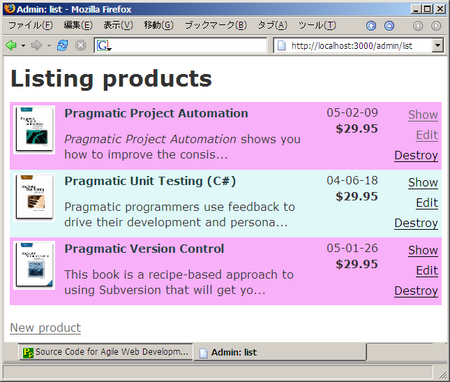450x382 pixels.
Task: Click the page icon in the address bar
Action: (x=282, y=46)
